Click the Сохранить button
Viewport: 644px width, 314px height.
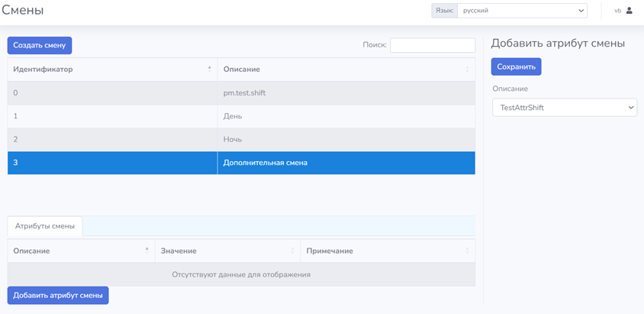(516, 66)
